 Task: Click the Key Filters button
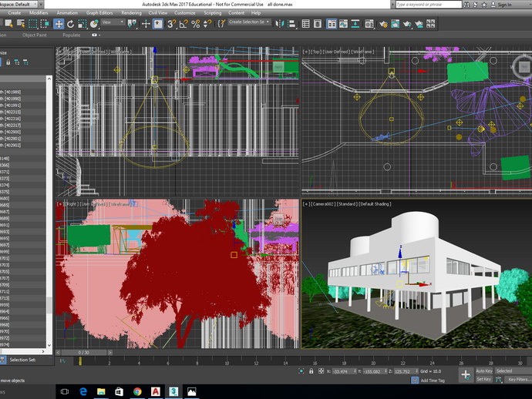pyautogui.click(x=517, y=380)
